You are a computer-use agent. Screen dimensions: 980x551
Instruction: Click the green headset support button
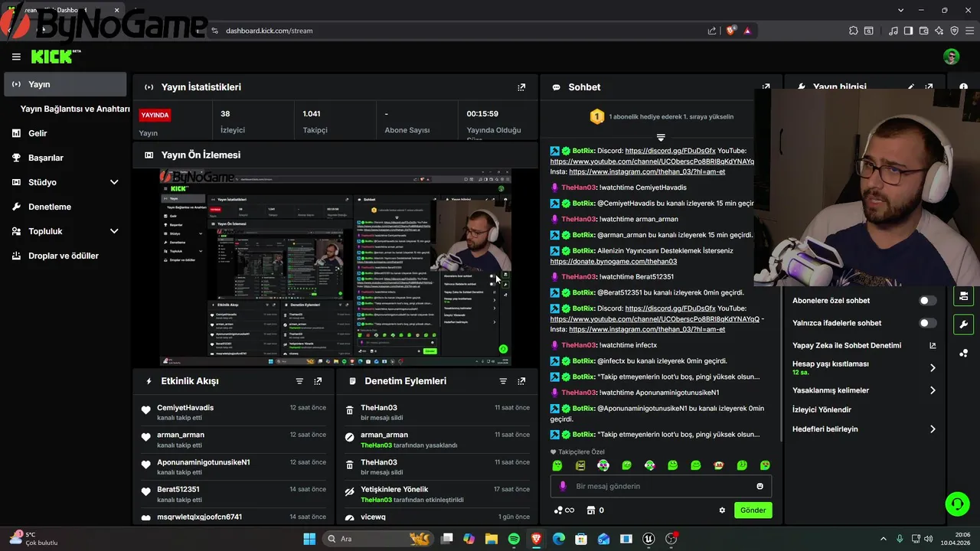point(957,504)
